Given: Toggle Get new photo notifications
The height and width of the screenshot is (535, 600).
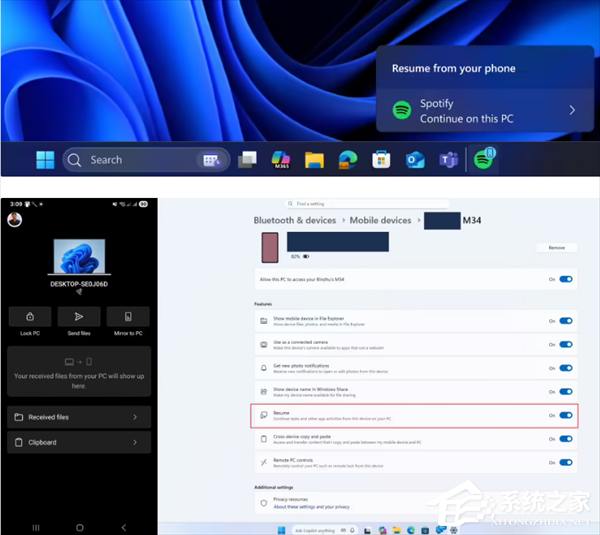Looking at the screenshot, I should [x=566, y=368].
